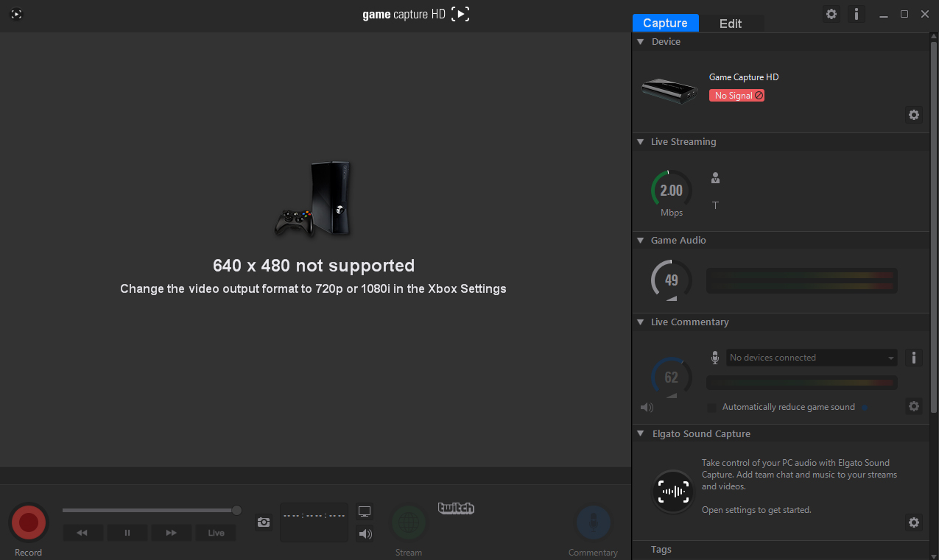Click the Twitch logo
The height and width of the screenshot is (560, 939).
pyautogui.click(x=457, y=508)
